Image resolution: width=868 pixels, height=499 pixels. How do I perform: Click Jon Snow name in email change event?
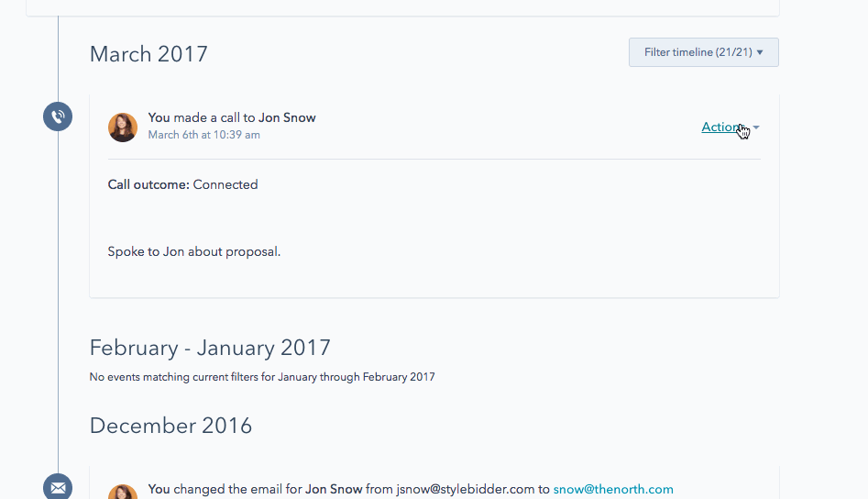point(334,489)
